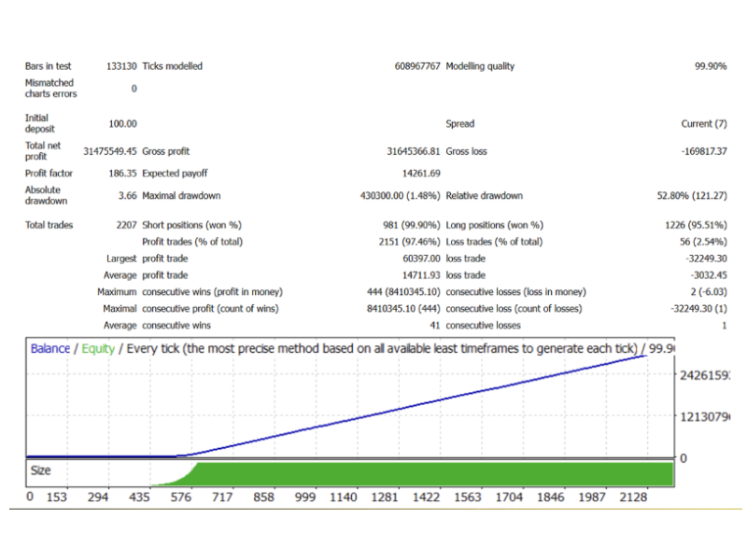The image size is (747, 560).
Task: Click the 576 marker on chart x-axis
Action: (181, 497)
